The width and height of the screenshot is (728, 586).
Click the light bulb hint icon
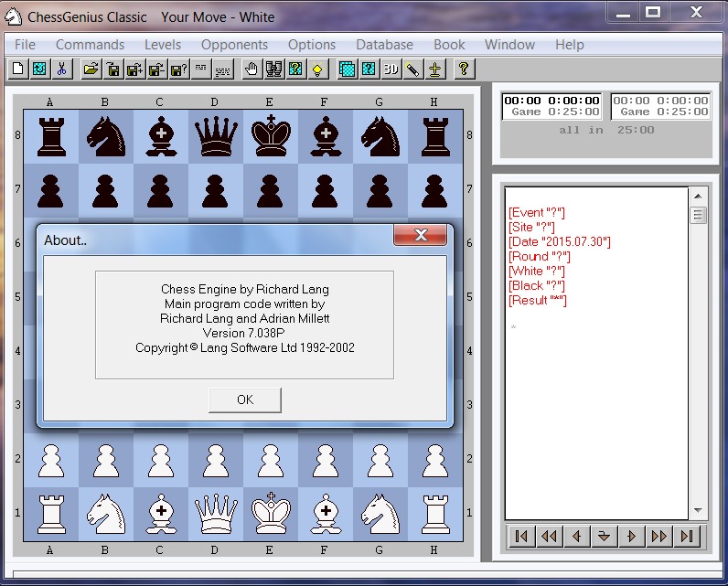pyautogui.click(x=317, y=69)
